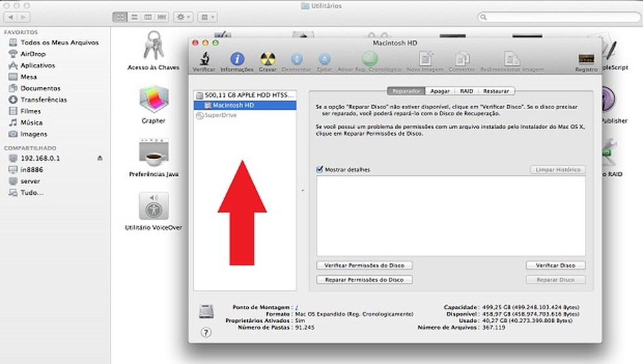Select Mesa in Finder sidebar
The height and width of the screenshot is (364, 643).
[29, 76]
